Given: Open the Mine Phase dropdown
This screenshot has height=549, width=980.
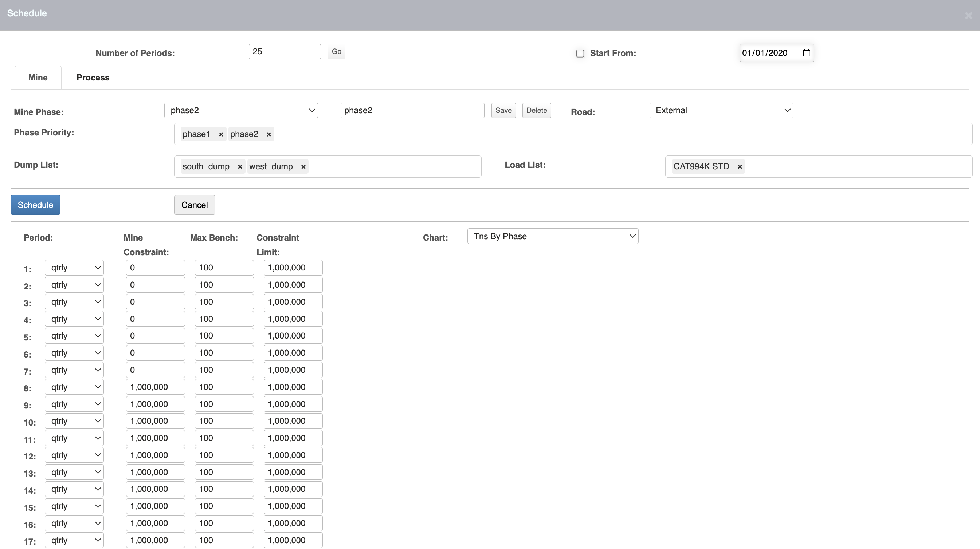Looking at the screenshot, I should 241,111.
